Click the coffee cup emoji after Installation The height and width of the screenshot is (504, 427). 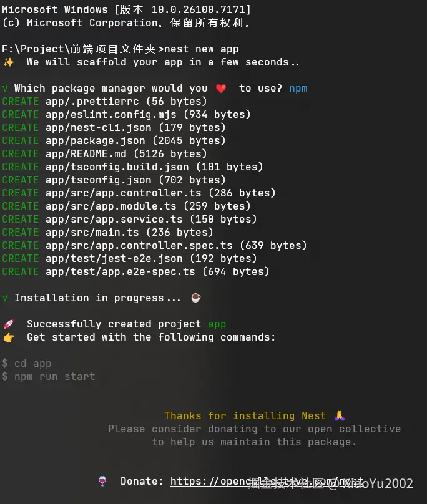coord(195,298)
